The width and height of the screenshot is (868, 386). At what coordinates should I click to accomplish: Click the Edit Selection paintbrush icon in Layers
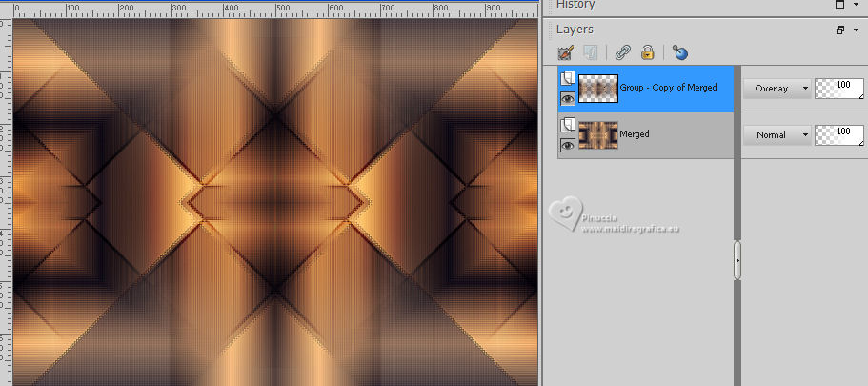565,52
